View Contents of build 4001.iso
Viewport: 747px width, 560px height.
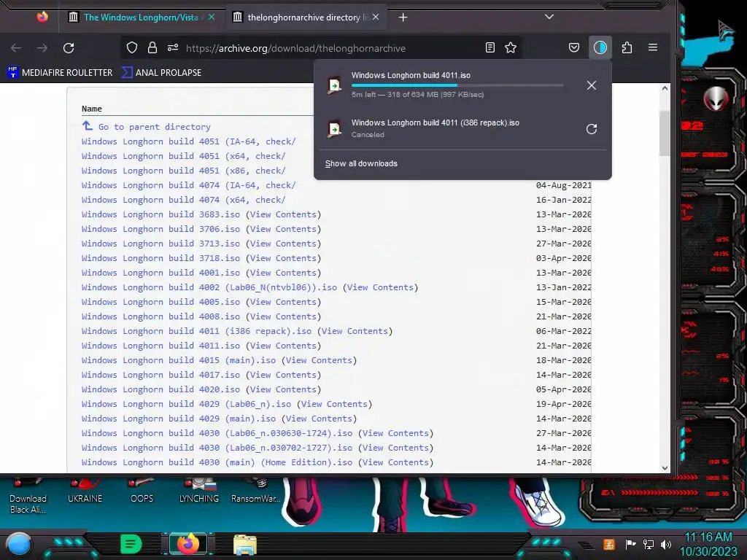(284, 273)
